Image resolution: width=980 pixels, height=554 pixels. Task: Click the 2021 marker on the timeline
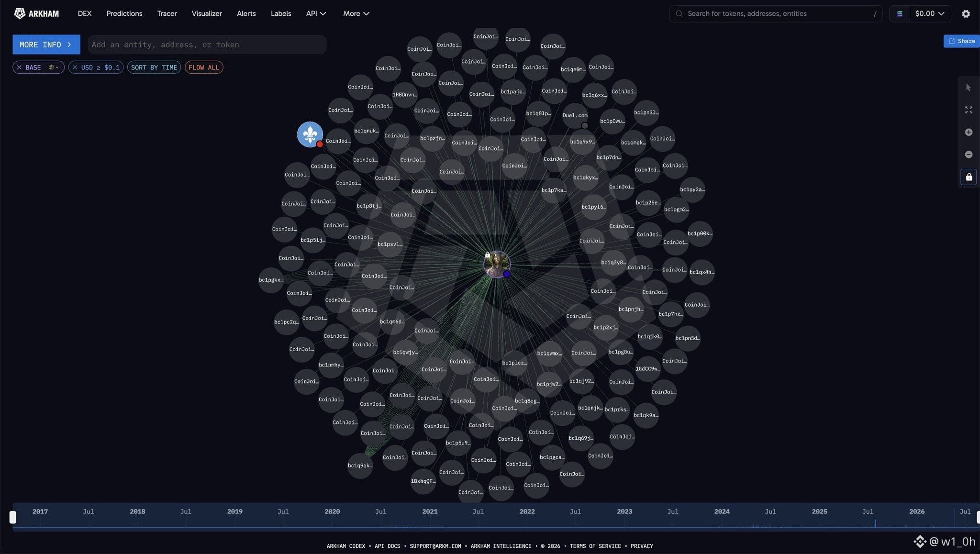[x=430, y=511]
